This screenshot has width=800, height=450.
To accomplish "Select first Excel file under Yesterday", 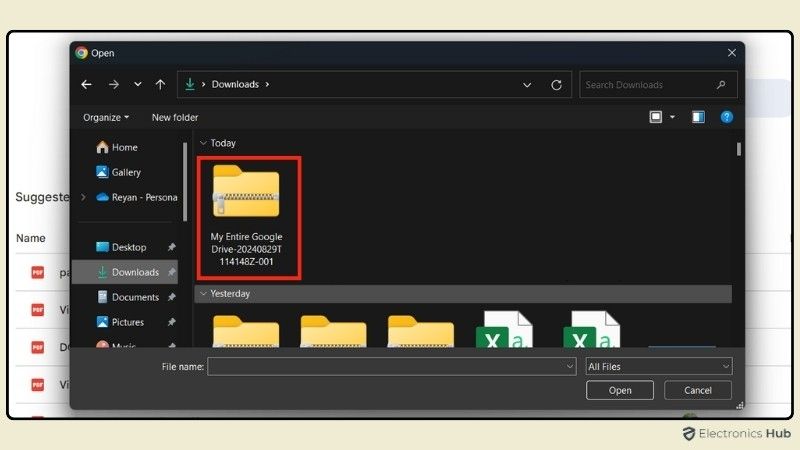I will coord(505,329).
